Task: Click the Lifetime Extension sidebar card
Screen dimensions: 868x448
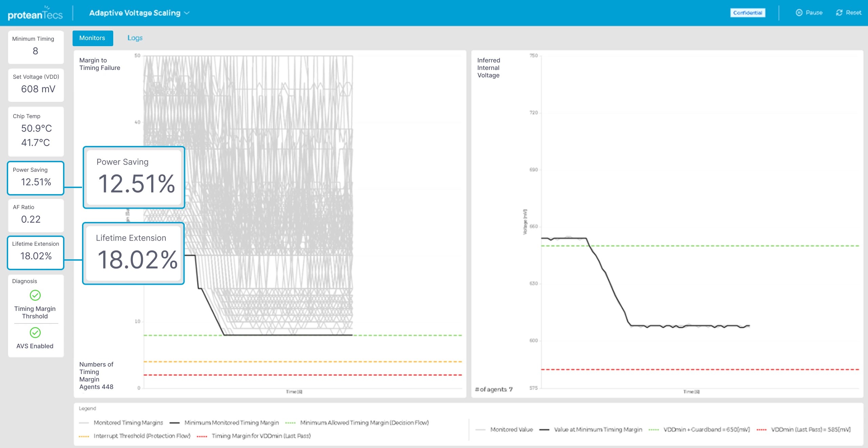Action: click(36, 253)
